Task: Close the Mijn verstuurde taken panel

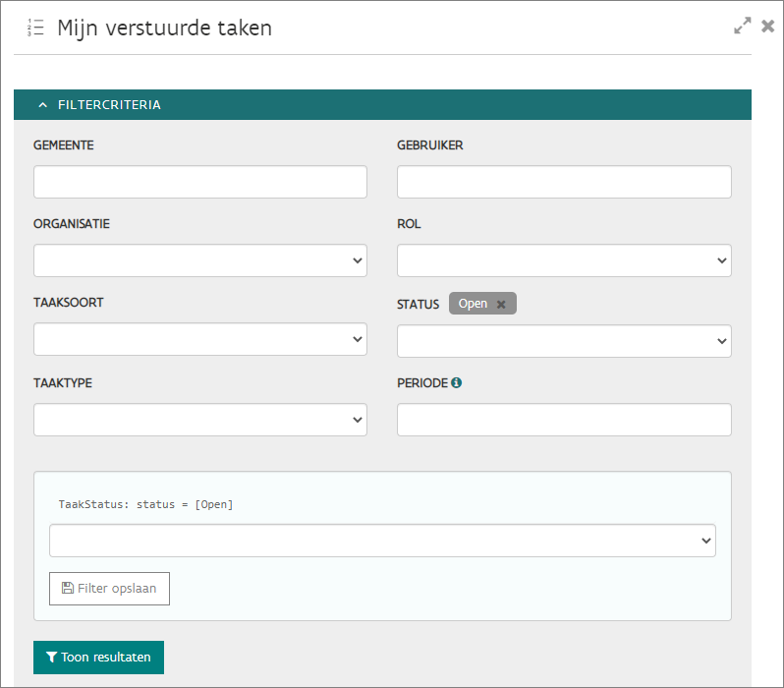Action: (768, 27)
